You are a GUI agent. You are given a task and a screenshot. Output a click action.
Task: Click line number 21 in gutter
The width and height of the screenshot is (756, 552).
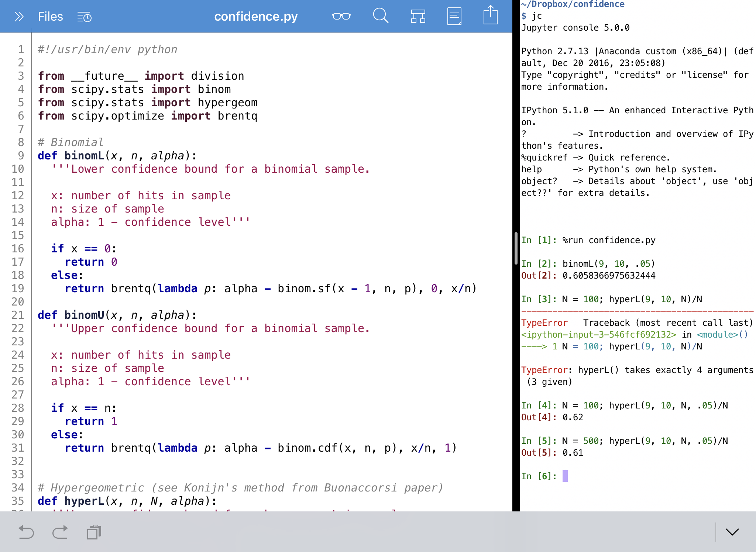17,315
